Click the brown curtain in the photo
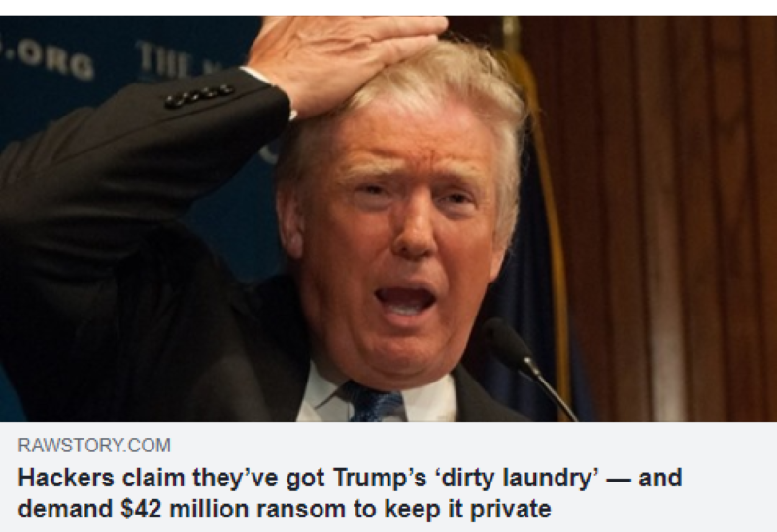The width and height of the screenshot is (777, 532). [669, 218]
